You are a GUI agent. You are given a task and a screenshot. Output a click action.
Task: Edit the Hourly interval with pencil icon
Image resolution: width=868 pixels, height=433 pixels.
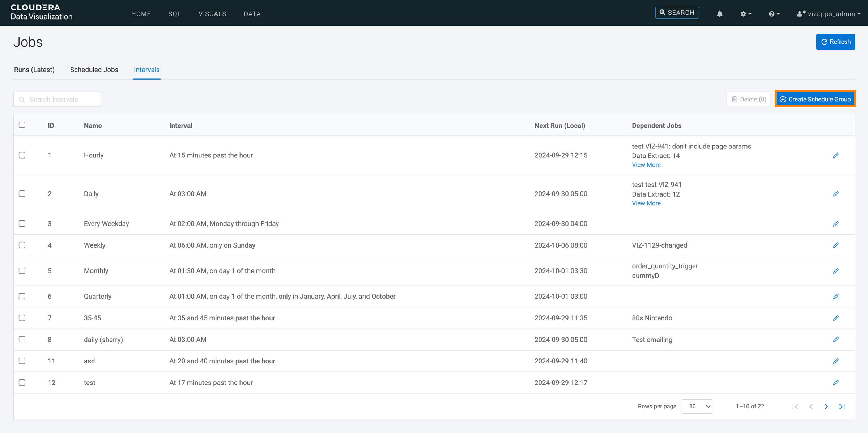[835, 155]
